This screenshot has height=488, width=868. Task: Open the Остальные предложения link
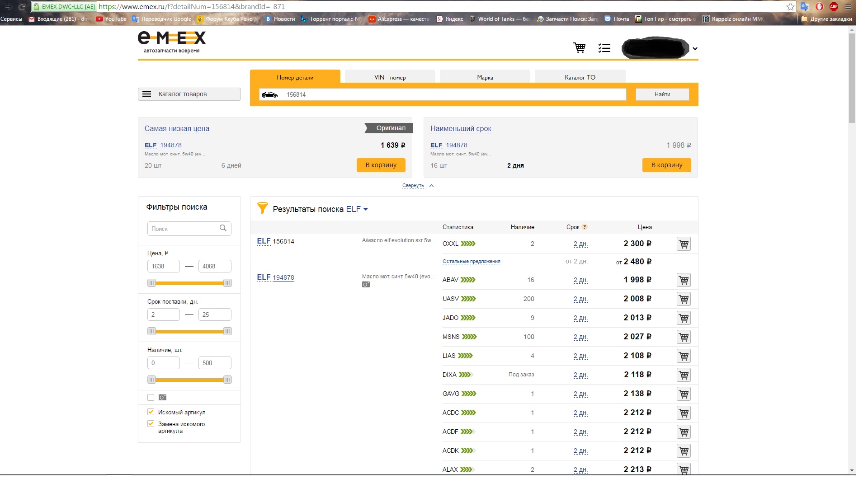click(x=471, y=262)
